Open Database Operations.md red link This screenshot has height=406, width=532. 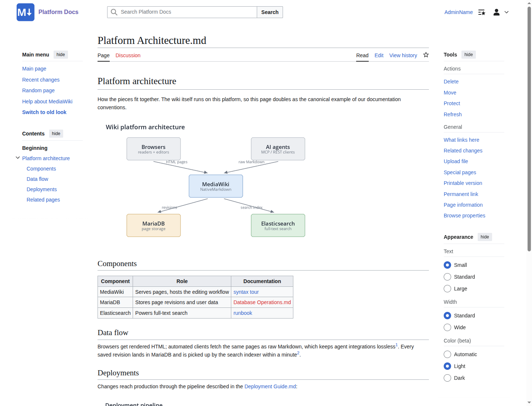coord(262,302)
